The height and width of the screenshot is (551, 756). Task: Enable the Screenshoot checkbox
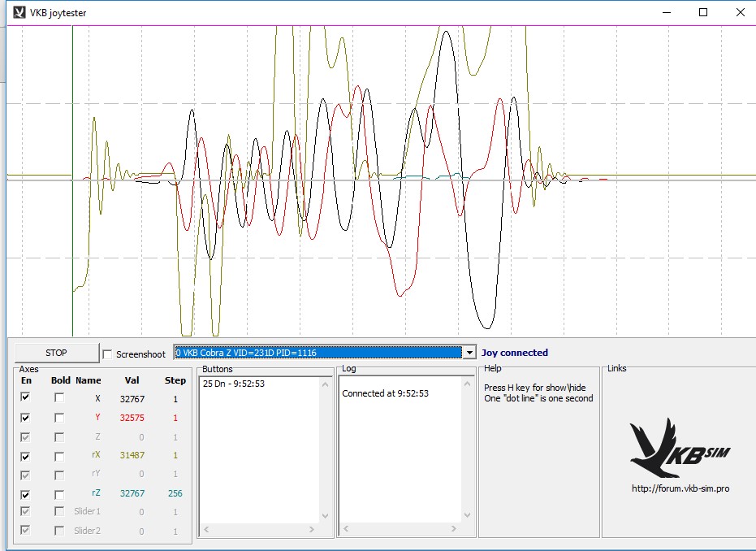pyautogui.click(x=107, y=354)
